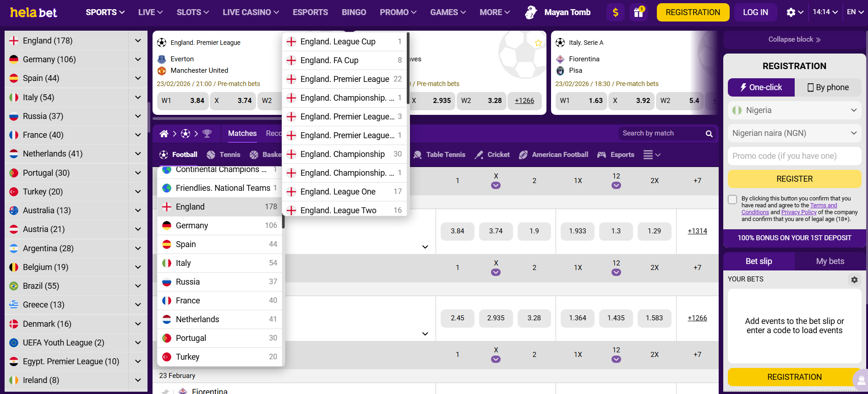868x394 pixels.
Task: Check the terms agreement checkbox
Action: click(732, 200)
